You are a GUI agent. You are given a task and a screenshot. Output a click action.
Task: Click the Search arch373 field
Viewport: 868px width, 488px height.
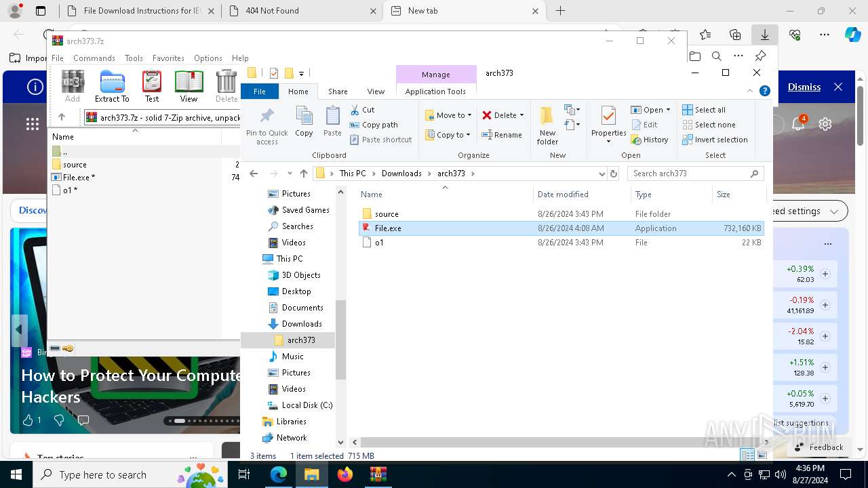coord(694,174)
